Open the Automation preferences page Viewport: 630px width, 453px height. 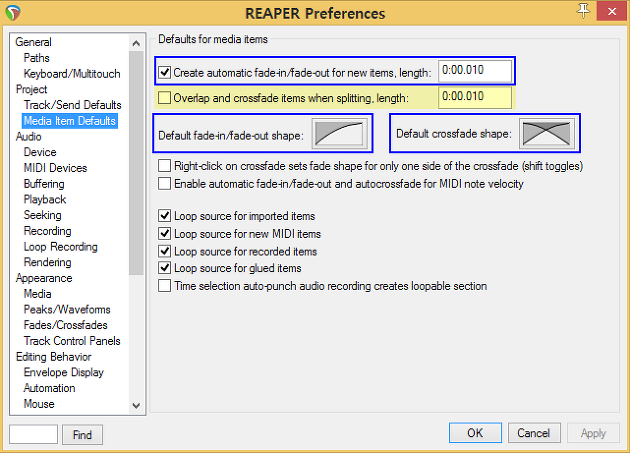pyautogui.click(x=49, y=388)
